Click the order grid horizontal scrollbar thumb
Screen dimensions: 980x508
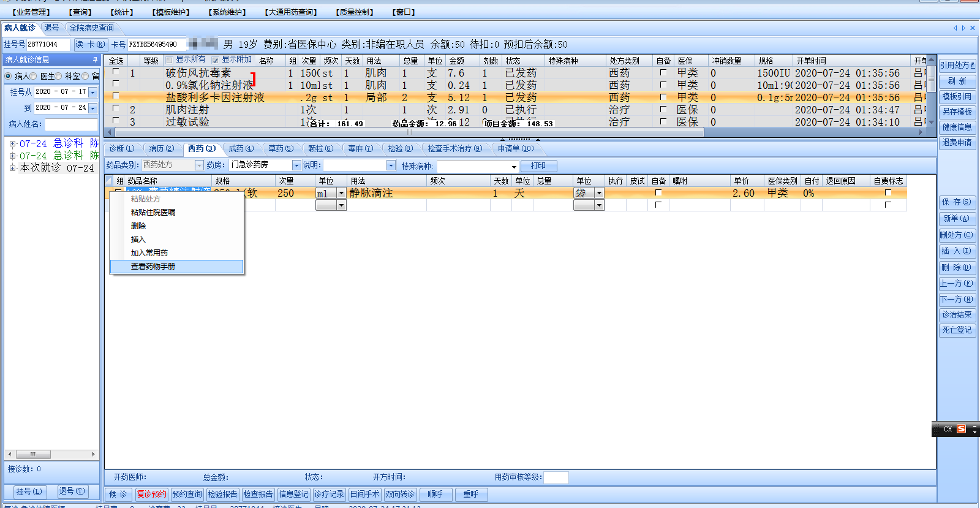(409, 132)
